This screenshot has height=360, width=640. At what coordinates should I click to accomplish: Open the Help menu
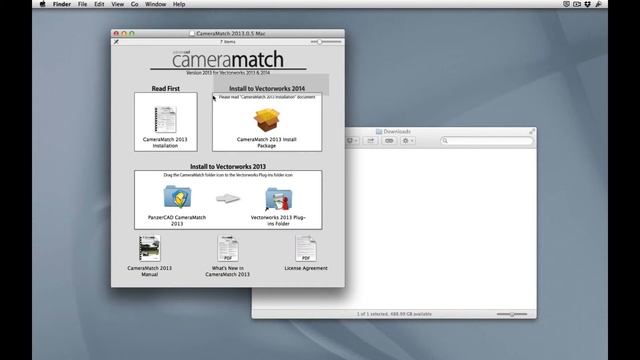point(179,4)
